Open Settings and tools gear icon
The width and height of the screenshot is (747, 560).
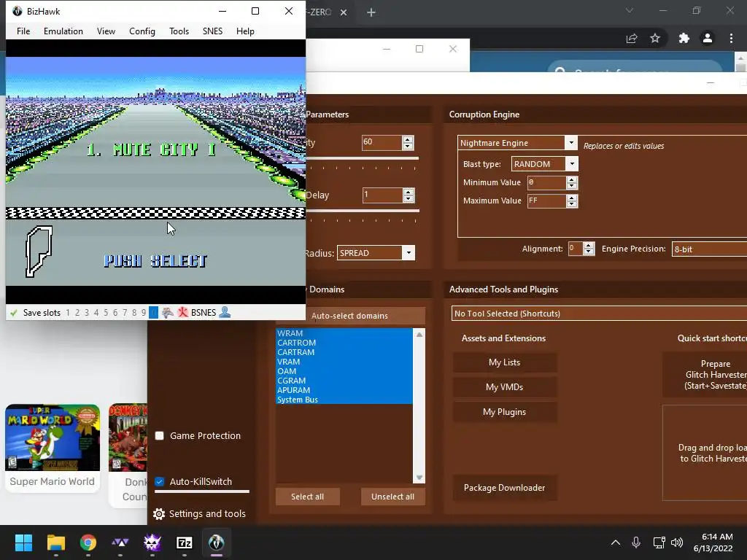pos(158,514)
